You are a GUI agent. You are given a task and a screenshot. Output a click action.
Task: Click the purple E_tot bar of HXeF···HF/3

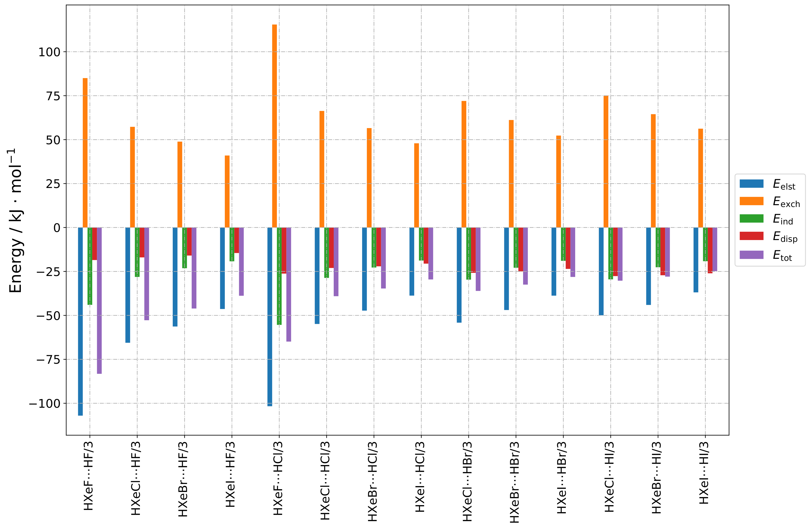[99, 300]
